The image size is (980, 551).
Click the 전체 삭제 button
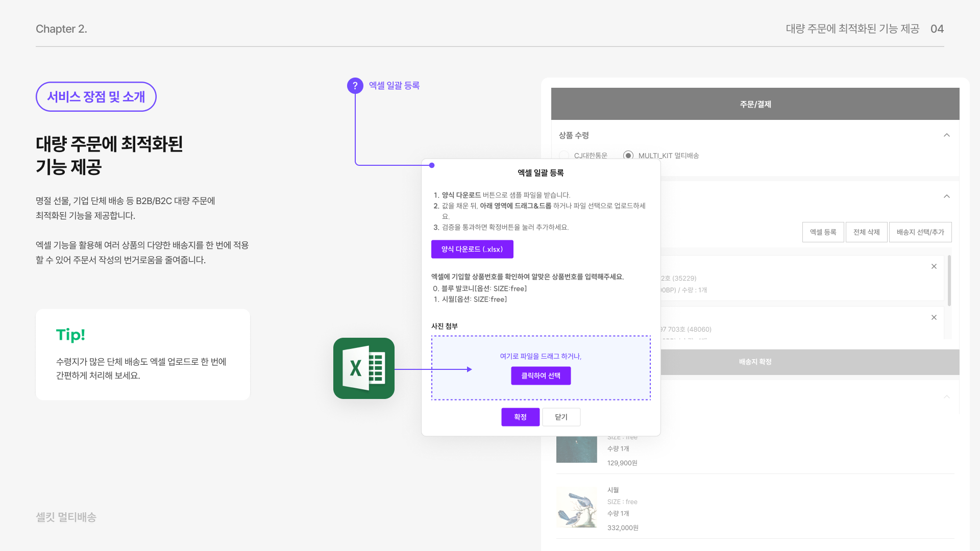(x=866, y=232)
